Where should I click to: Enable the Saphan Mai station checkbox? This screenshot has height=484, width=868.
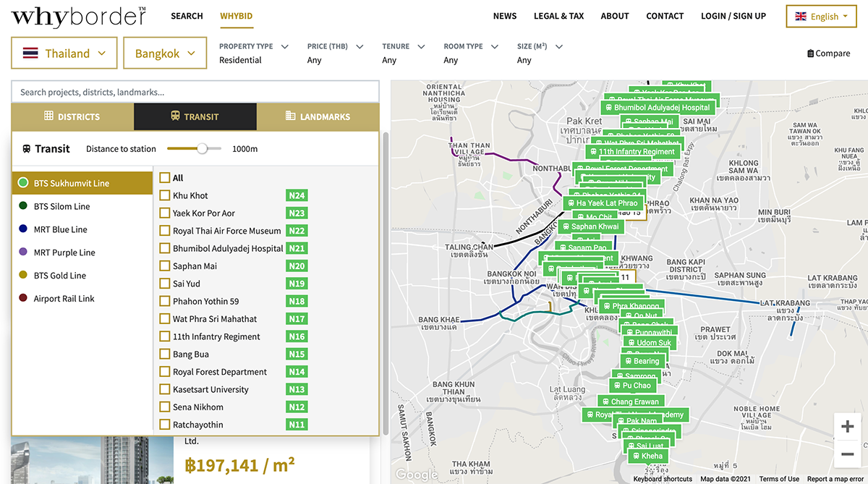pyautogui.click(x=165, y=266)
